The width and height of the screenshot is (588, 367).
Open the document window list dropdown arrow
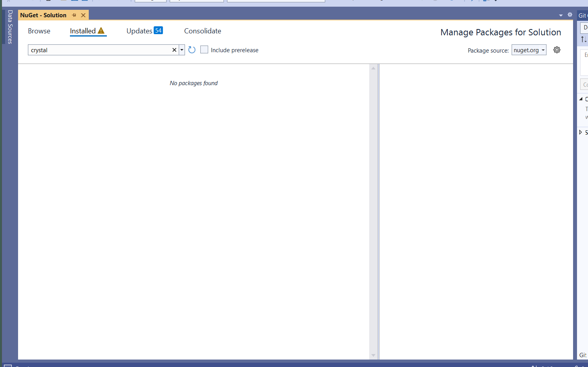pyautogui.click(x=561, y=15)
